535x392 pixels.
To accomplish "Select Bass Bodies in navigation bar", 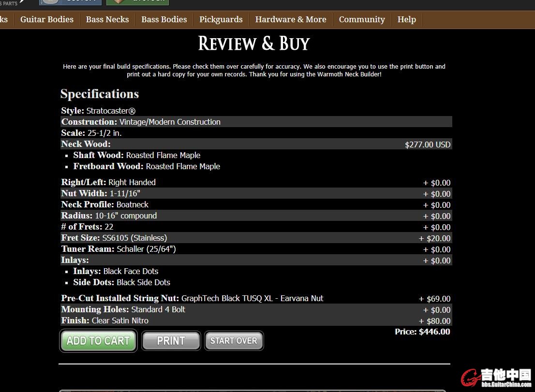I will point(164,19).
